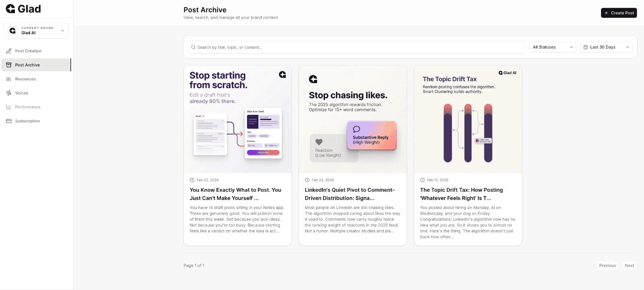Go to Resources in the sidebar
The image size is (644, 290).
click(x=25, y=79)
